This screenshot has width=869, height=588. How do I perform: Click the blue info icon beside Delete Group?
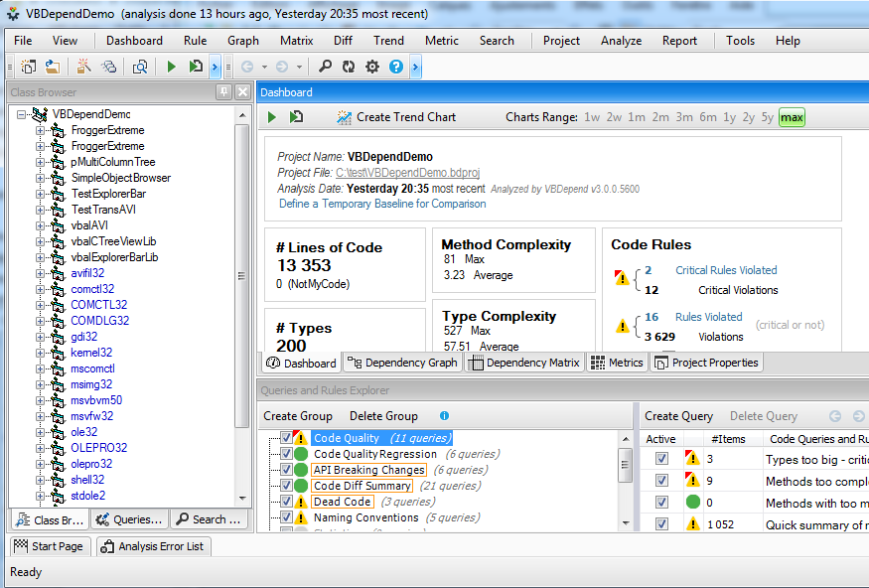(x=444, y=416)
